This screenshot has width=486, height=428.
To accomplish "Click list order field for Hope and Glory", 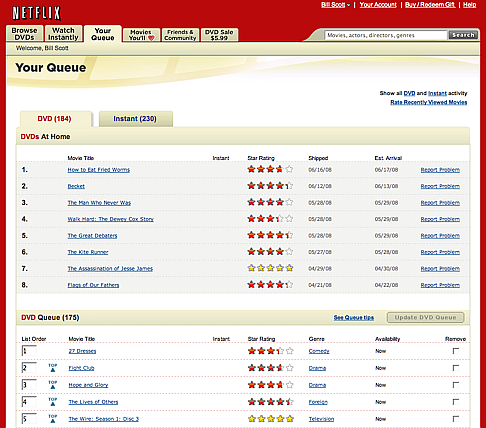I will tap(29, 385).
